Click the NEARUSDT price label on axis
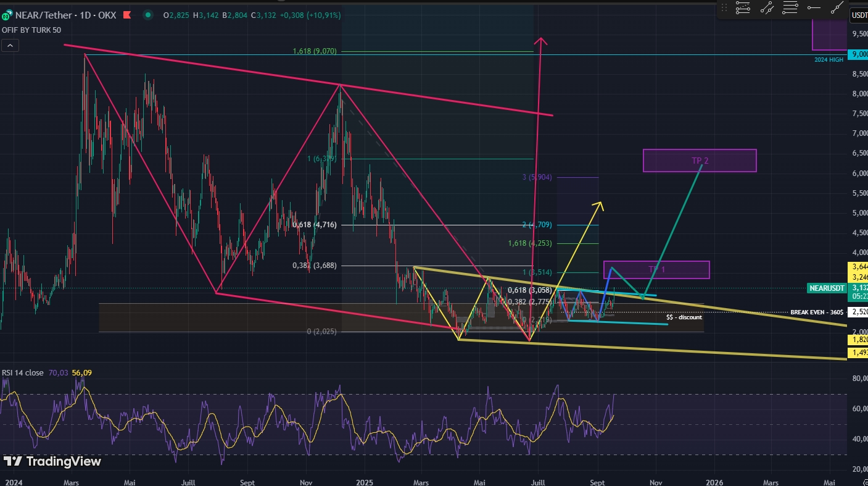The width and height of the screenshot is (868, 486). pyautogui.click(x=826, y=288)
